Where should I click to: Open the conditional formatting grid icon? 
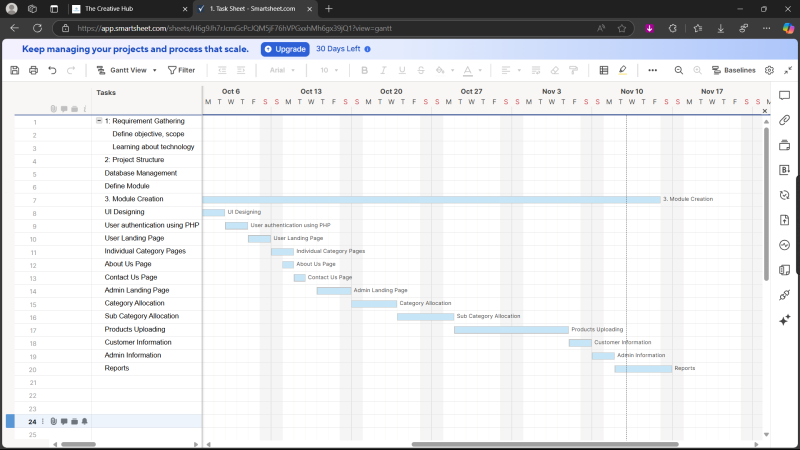click(603, 70)
